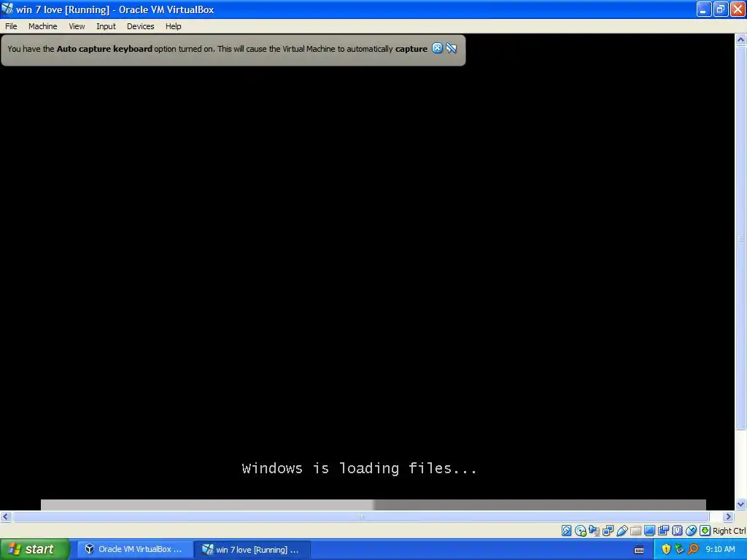The image size is (747, 560).
Task: Click the audio status icon
Action: tap(594, 531)
